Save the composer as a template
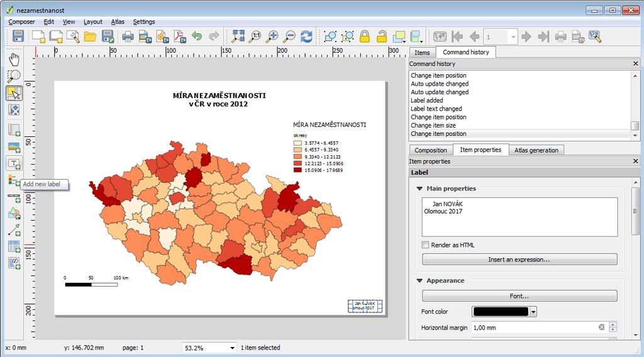644x357 pixels. pyautogui.click(x=108, y=36)
